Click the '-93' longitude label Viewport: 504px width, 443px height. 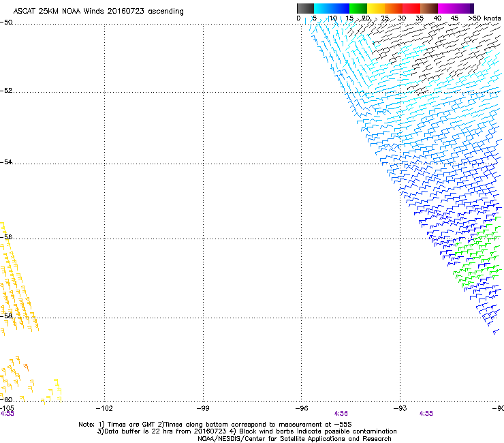click(400, 408)
